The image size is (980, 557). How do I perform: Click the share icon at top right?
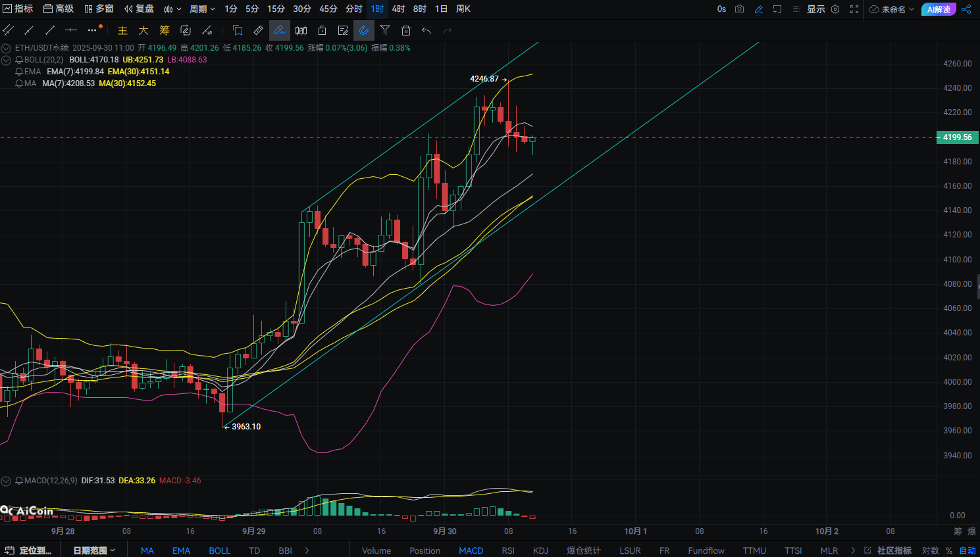coord(966,9)
